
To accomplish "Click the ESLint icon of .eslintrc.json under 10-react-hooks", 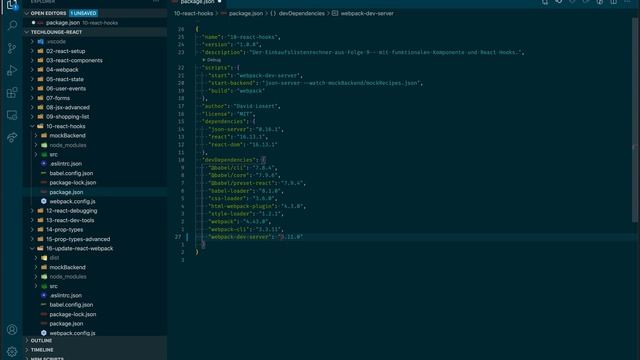I will point(44,164).
